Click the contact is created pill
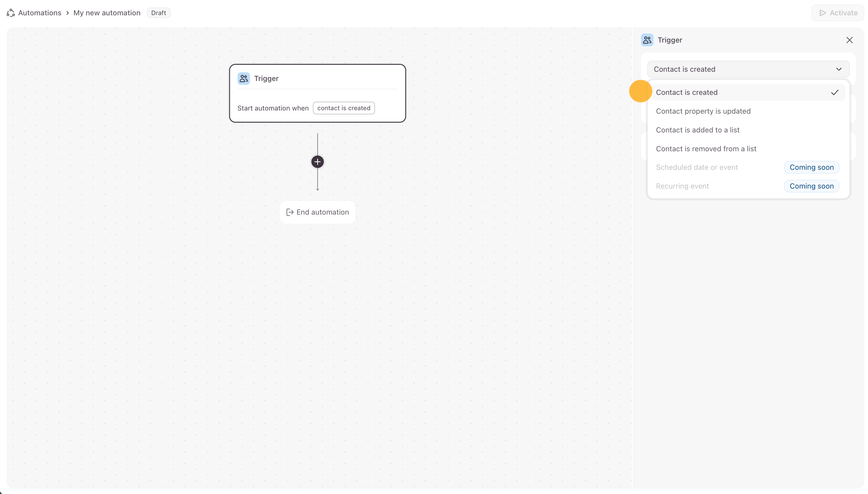868x494 pixels. [343, 108]
